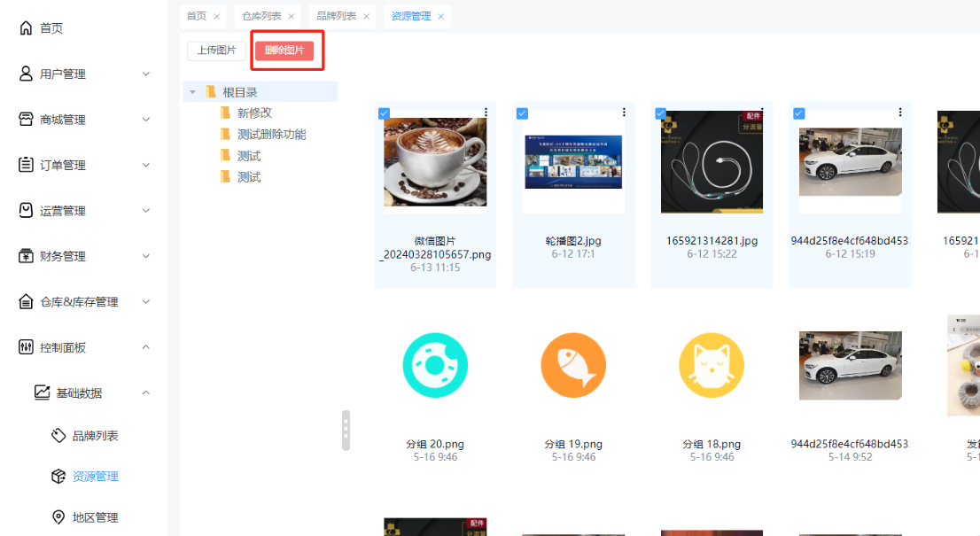
Task: Click the 根目录 folder icon
Action: pyautogui.click(x=211, y=92)
